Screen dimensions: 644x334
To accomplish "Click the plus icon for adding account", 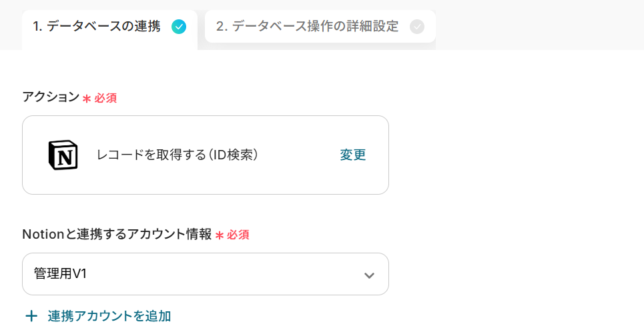I will tap(31, 316).
